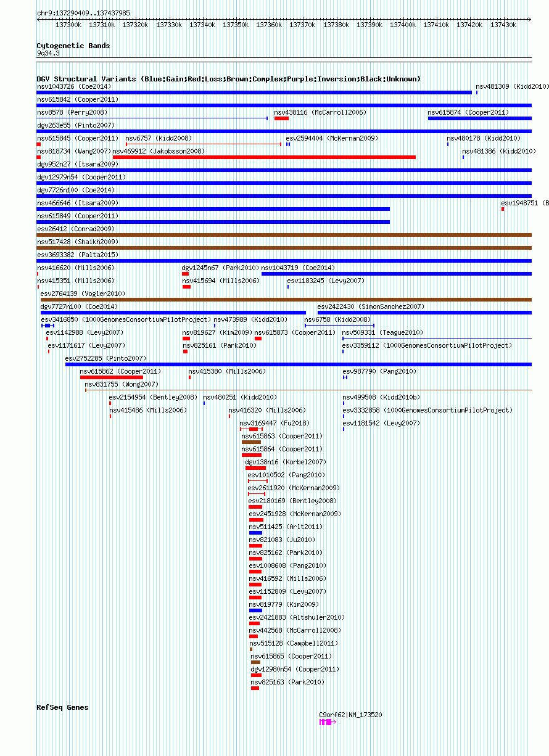Viewport: 549px width, 756px height.
Task: Click nsv615873 (Cooper2011) label
Action: point(295,332)
